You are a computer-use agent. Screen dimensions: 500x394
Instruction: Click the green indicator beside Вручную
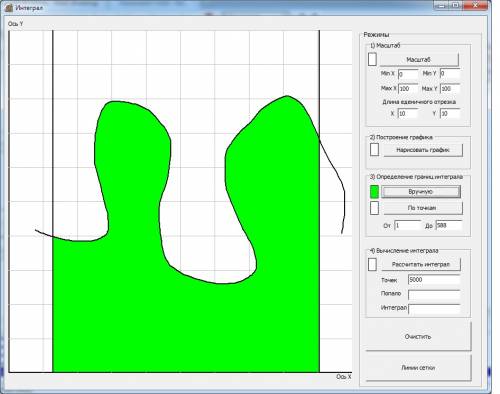pyautogui.click(x=374, y=192)
